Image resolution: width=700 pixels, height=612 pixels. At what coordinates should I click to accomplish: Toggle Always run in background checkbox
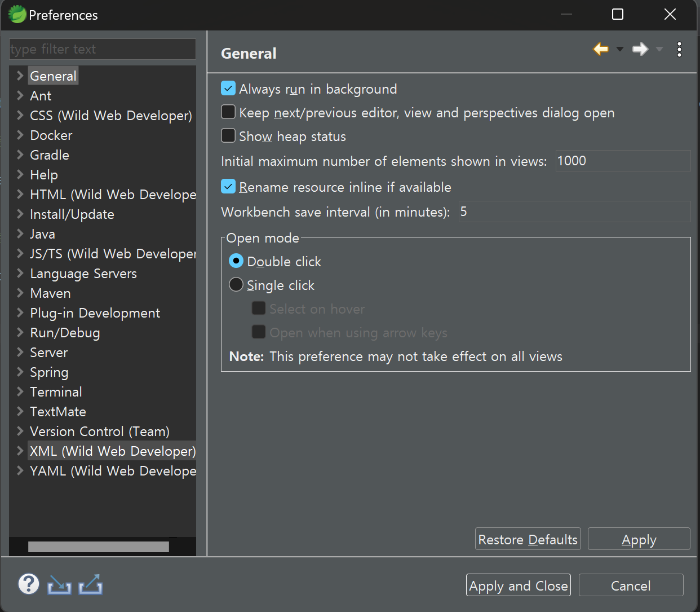point(228,89)
